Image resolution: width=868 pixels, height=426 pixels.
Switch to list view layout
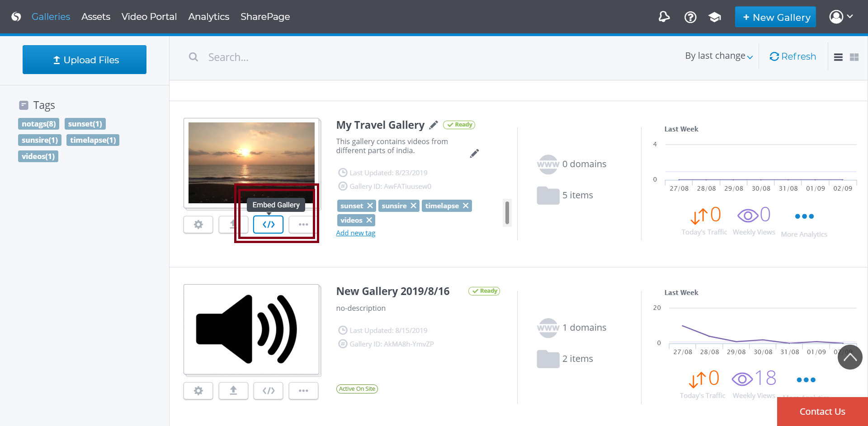click(838, 57)
